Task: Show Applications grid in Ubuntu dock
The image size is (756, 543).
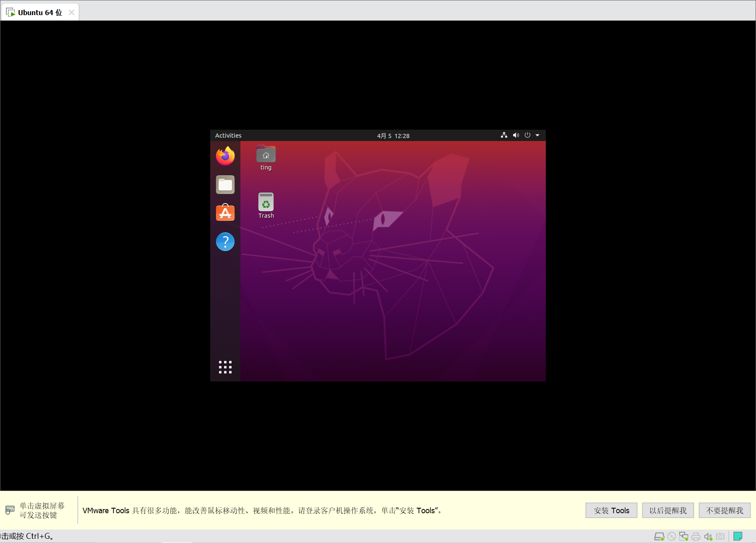Action: [x=225, y=367]
